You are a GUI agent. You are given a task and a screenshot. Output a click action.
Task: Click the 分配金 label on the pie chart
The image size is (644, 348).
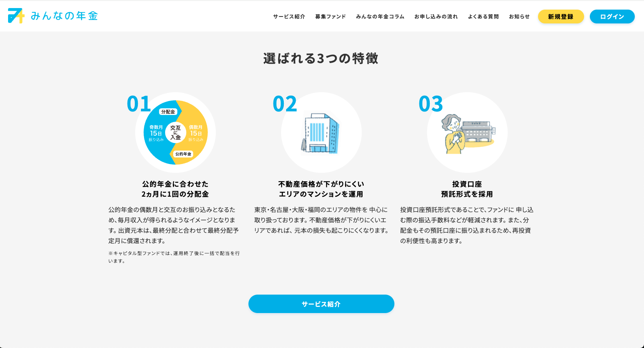(x=168, y=112)
